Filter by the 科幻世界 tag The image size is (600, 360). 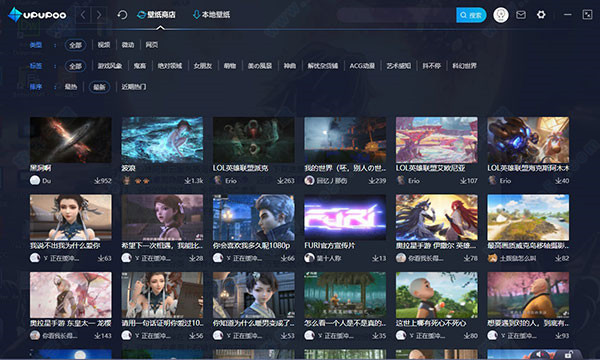click(464, 66)
